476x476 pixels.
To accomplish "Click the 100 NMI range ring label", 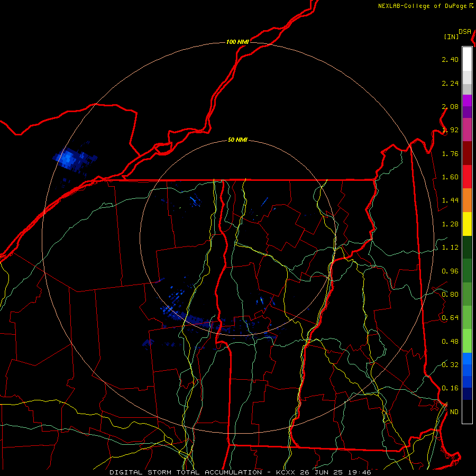I will pyautogui.click(x=237, y=42).
